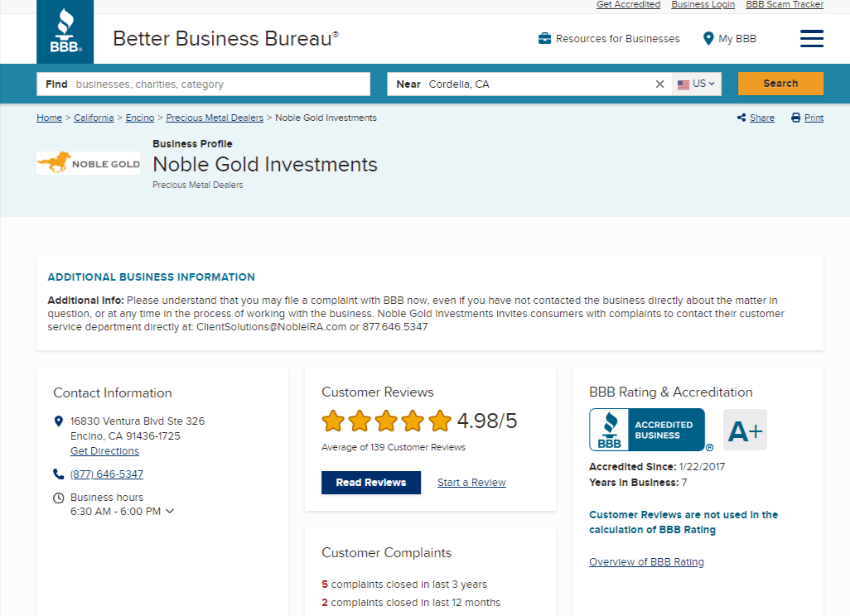Click the Read Reviews button
The height and width of the screenshot is (616, 850).
click(371, 482)
